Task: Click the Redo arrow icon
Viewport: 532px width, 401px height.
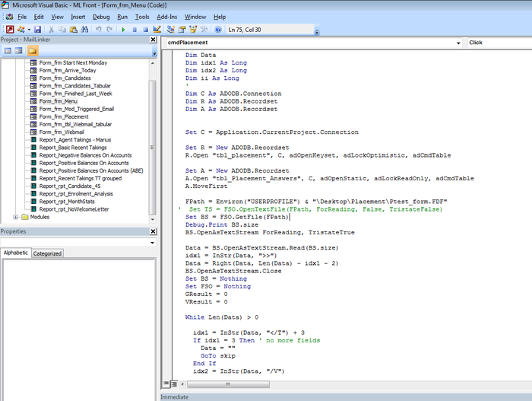Action: click(x=109, y=30)
